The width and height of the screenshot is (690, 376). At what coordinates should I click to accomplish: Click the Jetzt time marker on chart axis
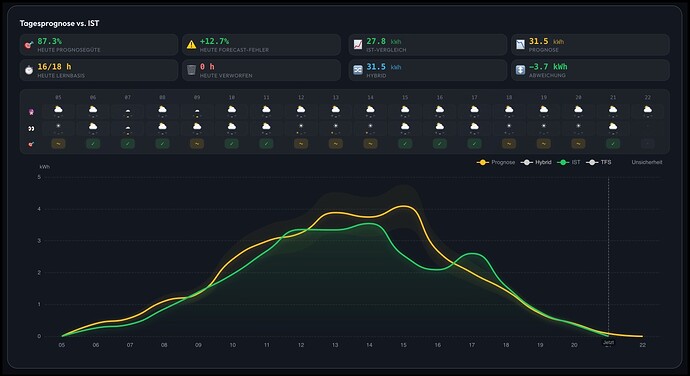coord(608,343)
